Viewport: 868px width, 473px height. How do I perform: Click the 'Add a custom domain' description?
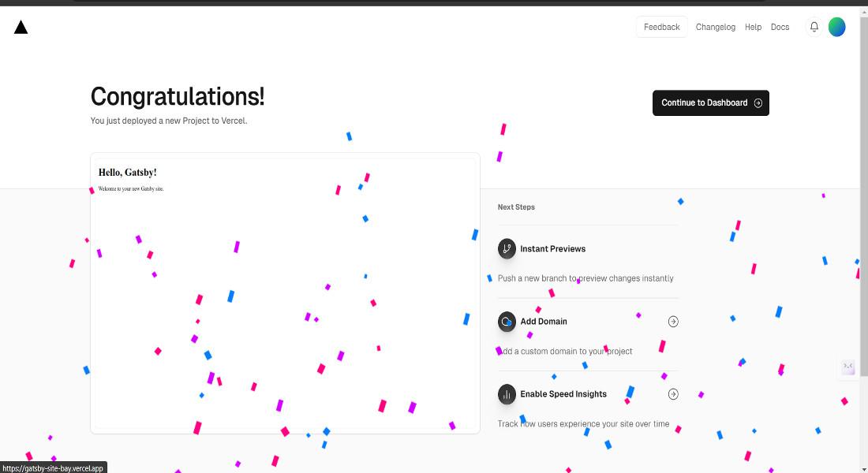[x=565, y=352]
